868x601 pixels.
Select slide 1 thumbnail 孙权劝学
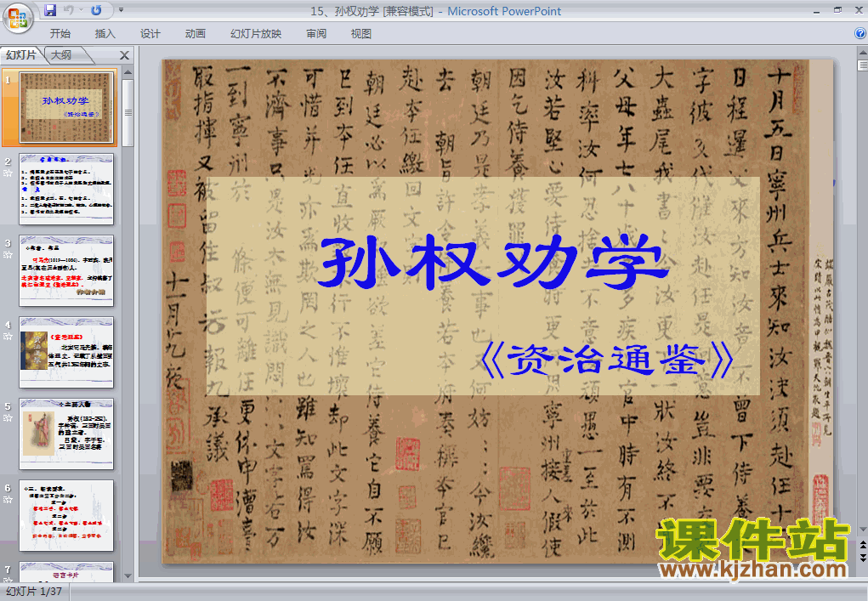click(x=66, y=107)
